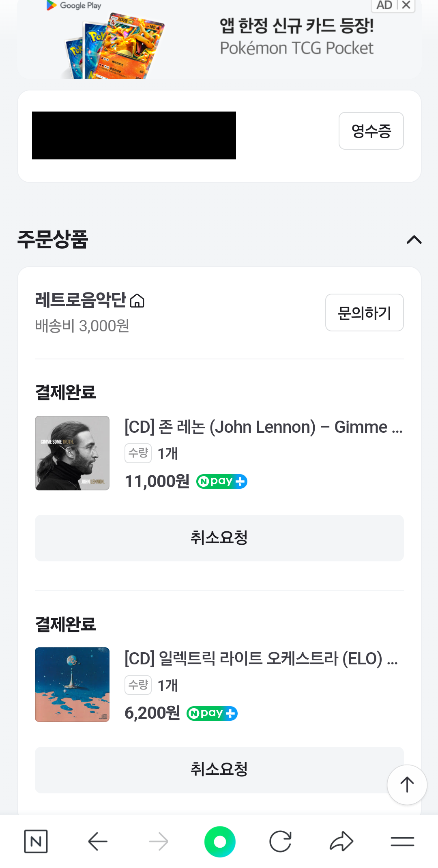
Task: Request cancellation of the ELO CD
Action: click(x=219, y=769)
